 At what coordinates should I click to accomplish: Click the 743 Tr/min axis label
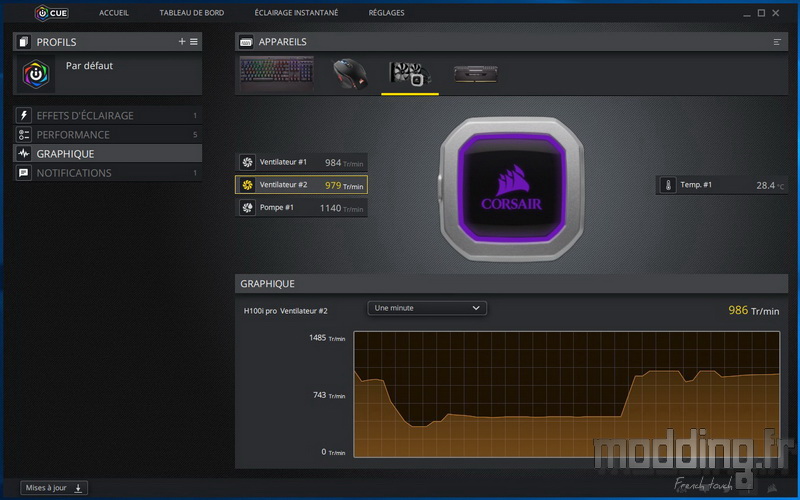329,395
